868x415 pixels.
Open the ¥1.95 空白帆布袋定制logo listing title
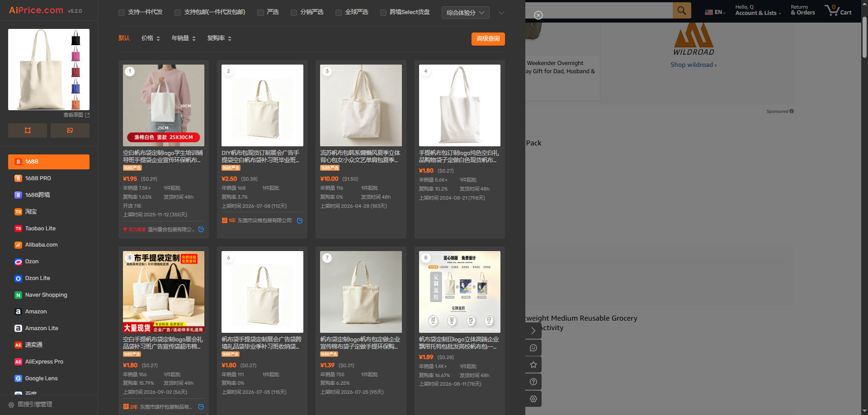click(x=163, y=157)
